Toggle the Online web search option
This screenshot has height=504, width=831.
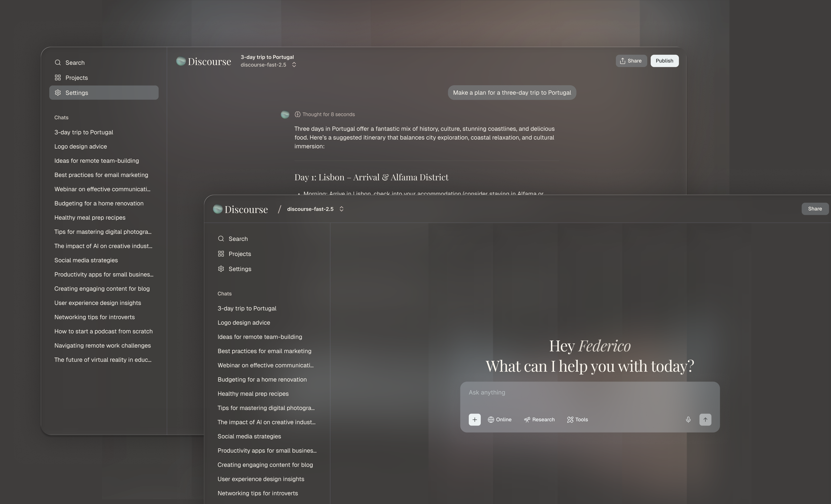tap(500, 419)
